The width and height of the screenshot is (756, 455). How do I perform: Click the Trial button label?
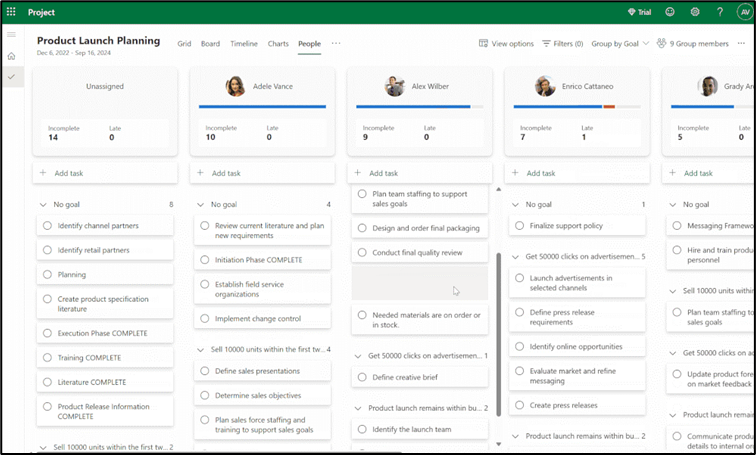(x=645, y=12)
